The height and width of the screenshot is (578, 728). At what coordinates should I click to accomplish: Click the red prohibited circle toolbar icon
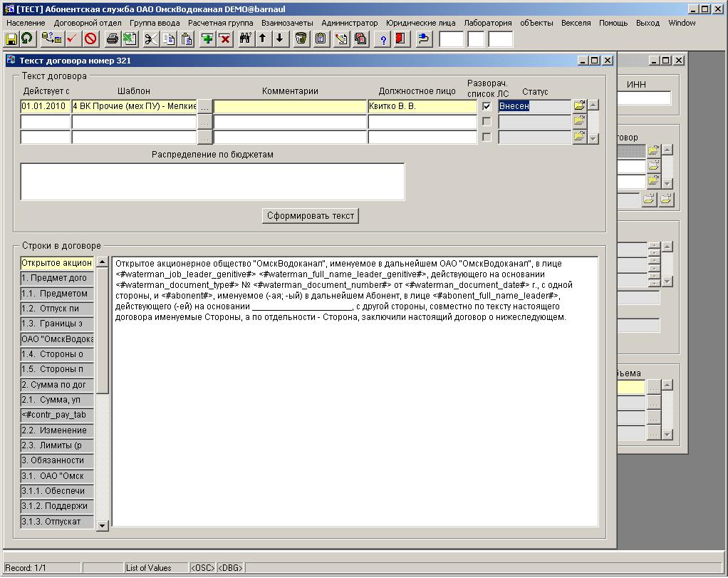click(90, 38)
